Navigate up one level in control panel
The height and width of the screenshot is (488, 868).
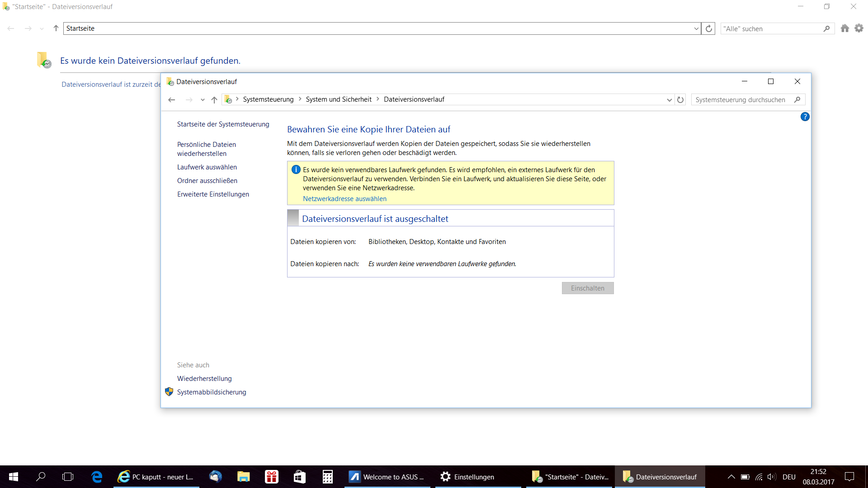click(214, 100)
